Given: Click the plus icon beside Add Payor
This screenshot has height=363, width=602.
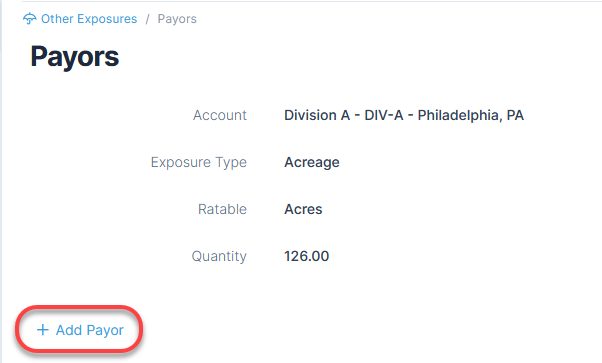Looking at the screenshot, I should coord(43,330).
